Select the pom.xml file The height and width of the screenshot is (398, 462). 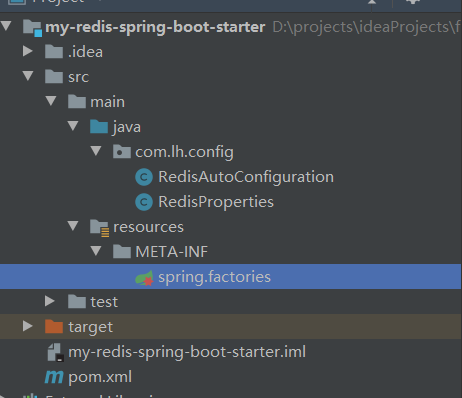pos(100,377)
